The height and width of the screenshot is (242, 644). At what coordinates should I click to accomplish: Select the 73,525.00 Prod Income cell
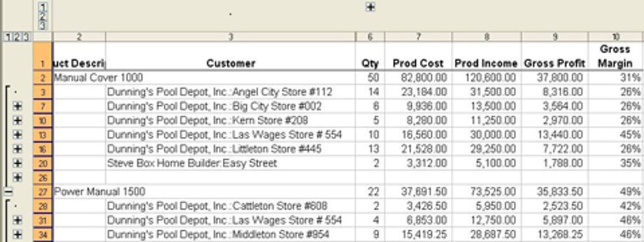pyautogui.click(x=487, y=191)
